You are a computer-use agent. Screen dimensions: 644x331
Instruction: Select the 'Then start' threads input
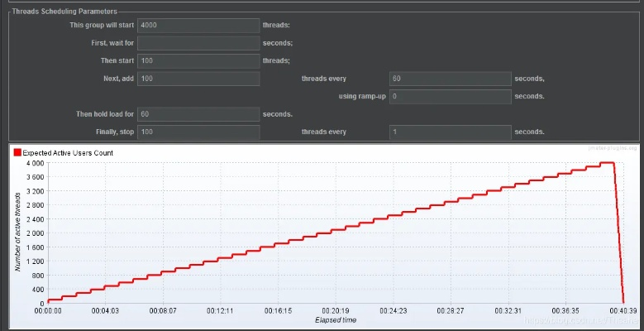coord(198,60)
